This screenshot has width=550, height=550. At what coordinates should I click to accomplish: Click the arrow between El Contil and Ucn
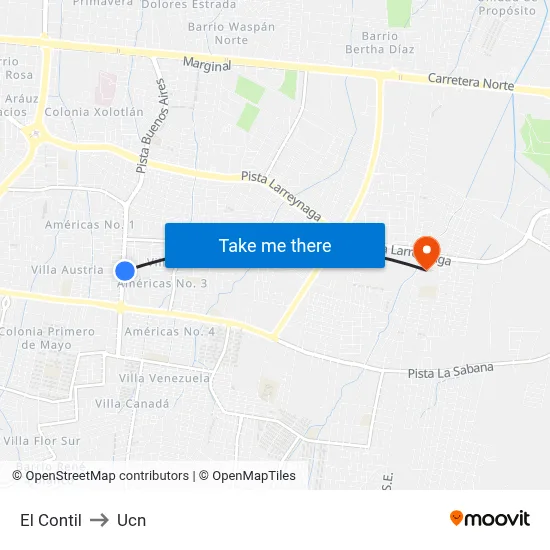tap(99, 520)
